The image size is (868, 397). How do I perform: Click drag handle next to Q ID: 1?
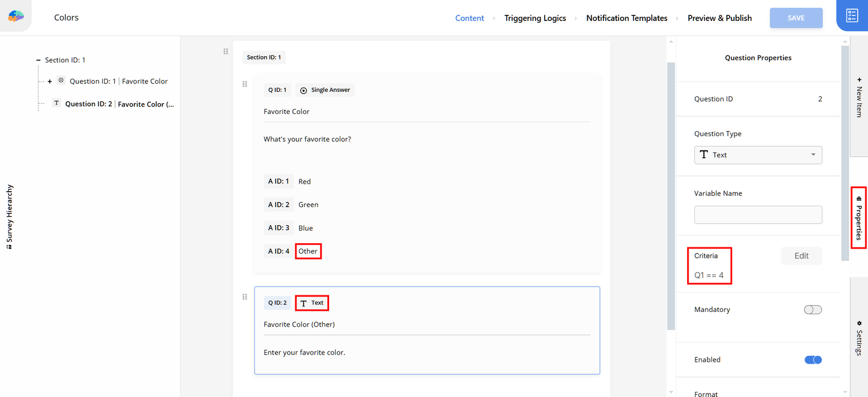[x=245, y=84]
